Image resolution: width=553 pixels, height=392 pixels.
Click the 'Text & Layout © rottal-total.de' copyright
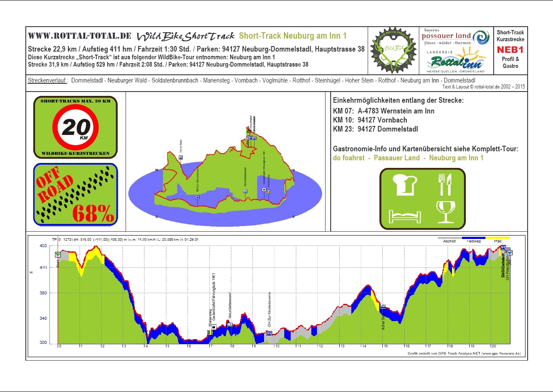point(484,86)
